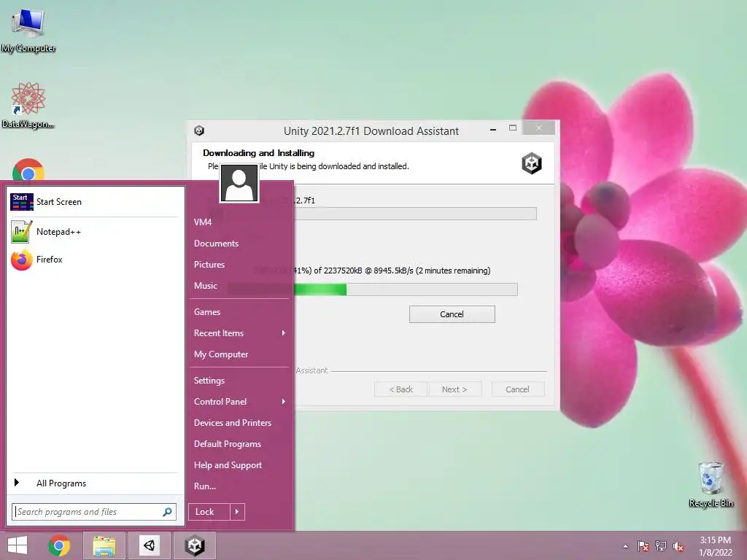This screenshot has width=747, height=560.
Task: Open Start Screen from Start menu
Action: pyautogui.click(x=94, y=202)
